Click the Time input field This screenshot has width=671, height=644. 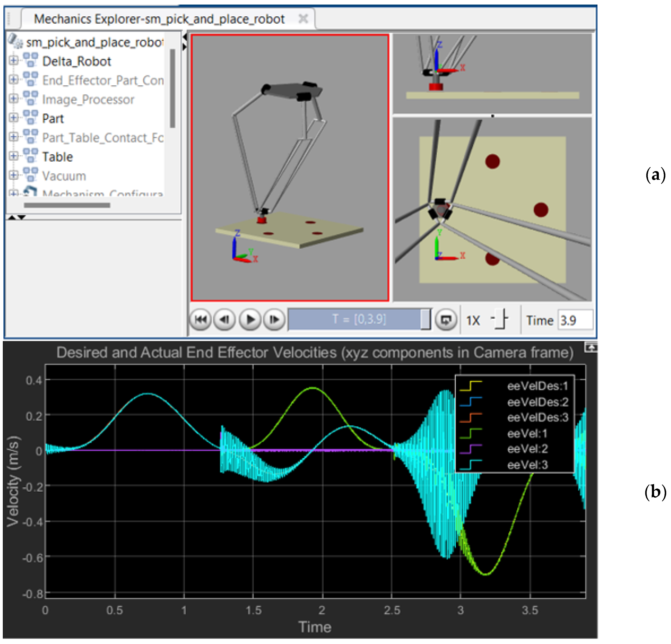click(x=575, y=320)
